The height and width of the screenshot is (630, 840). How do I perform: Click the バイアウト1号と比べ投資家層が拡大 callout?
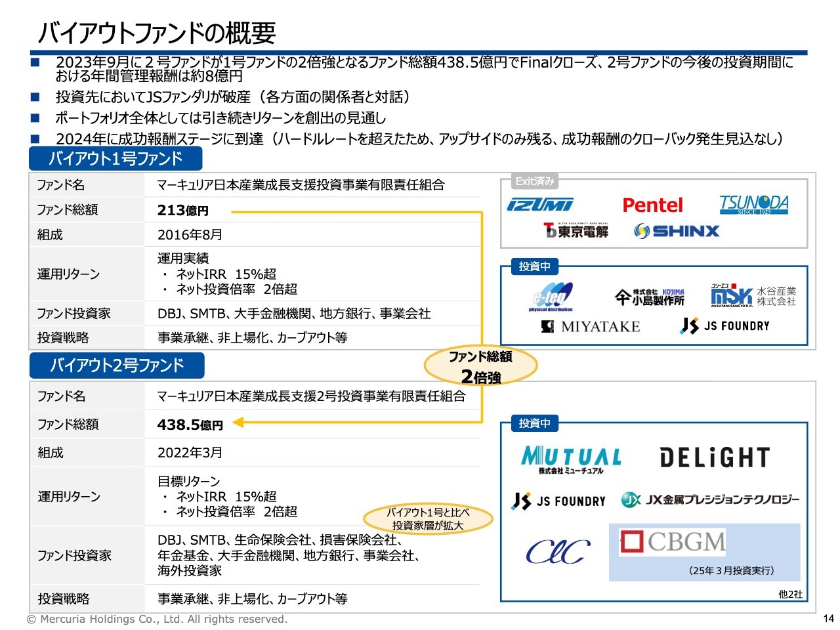click(x=428, y=518)
